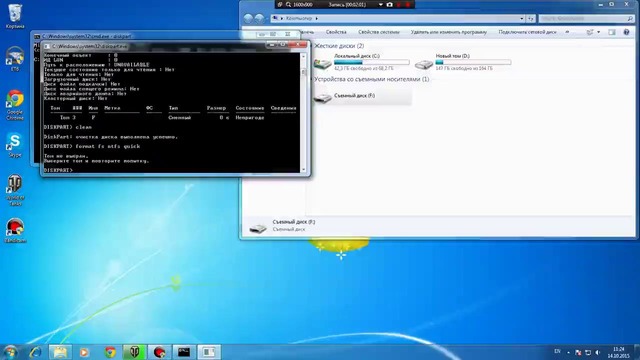This screenshot has height=360, width=640.
Task: Click the cmd.exe window title behind diskpart
Action: click(x=87, y=36)
